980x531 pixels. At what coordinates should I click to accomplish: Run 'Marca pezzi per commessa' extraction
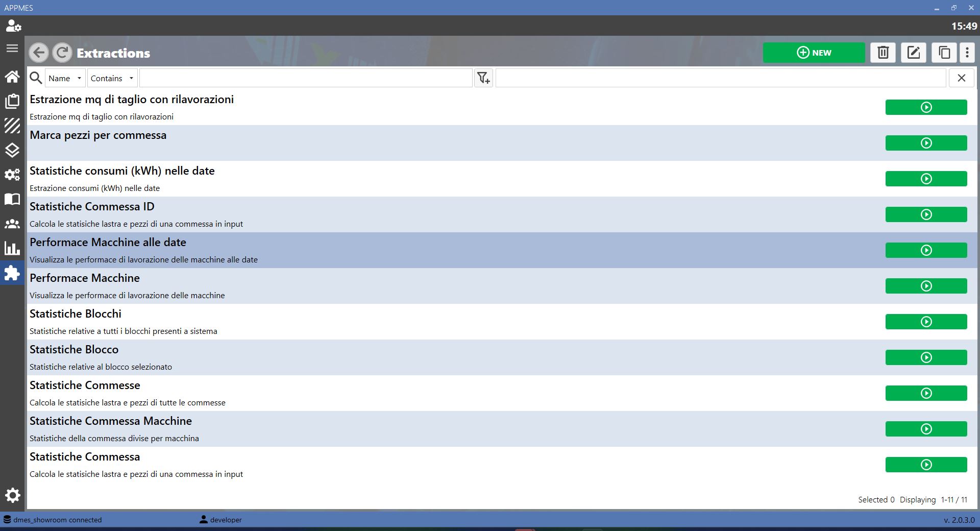[x=926, y=143]
